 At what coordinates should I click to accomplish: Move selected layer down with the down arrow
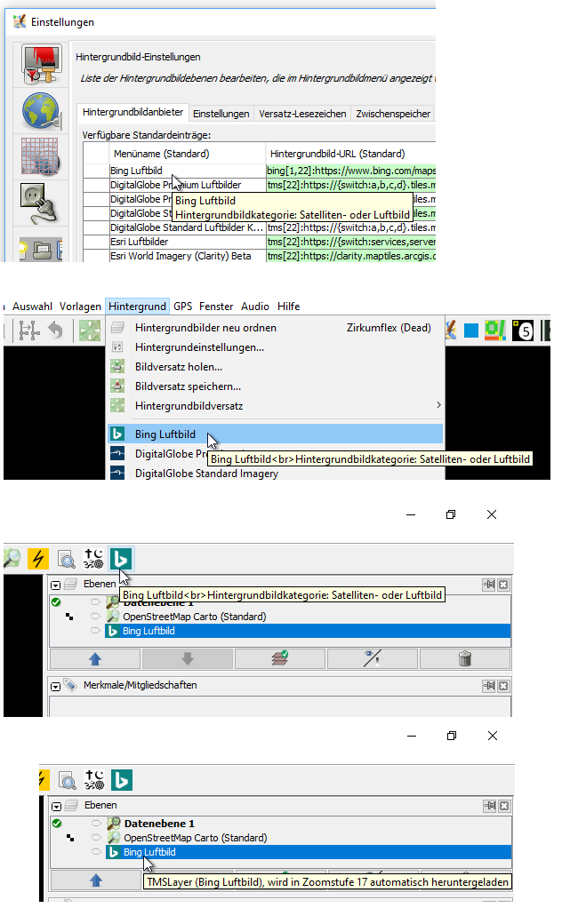188,658
